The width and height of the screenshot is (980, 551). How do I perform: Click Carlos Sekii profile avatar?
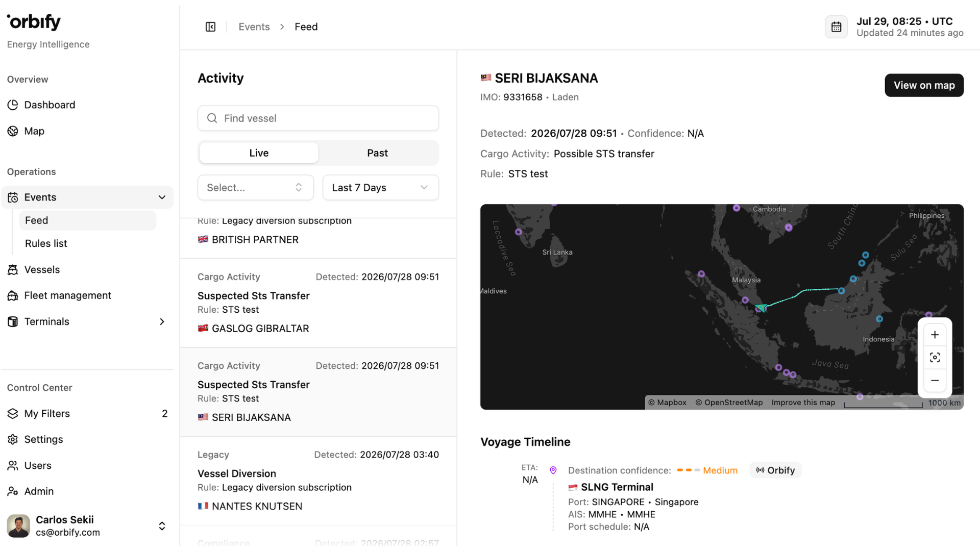[18, 526]
